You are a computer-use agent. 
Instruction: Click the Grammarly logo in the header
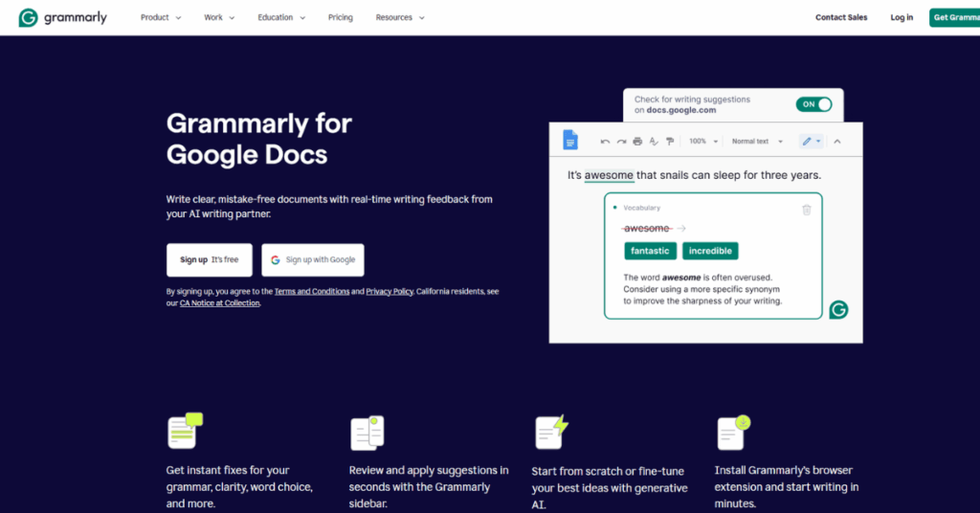[x=63, y=17]
